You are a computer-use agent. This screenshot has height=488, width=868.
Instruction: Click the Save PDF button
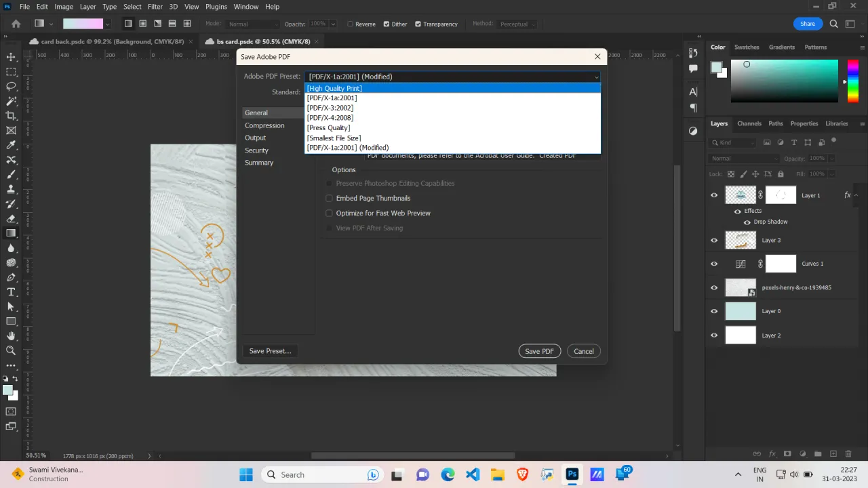click(x=539, y=351)
